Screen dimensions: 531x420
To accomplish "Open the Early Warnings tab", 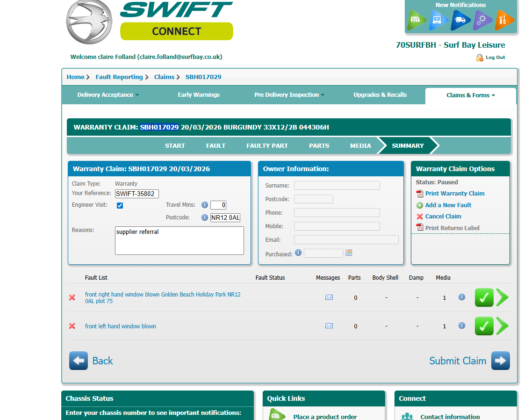I will (199, 95).
